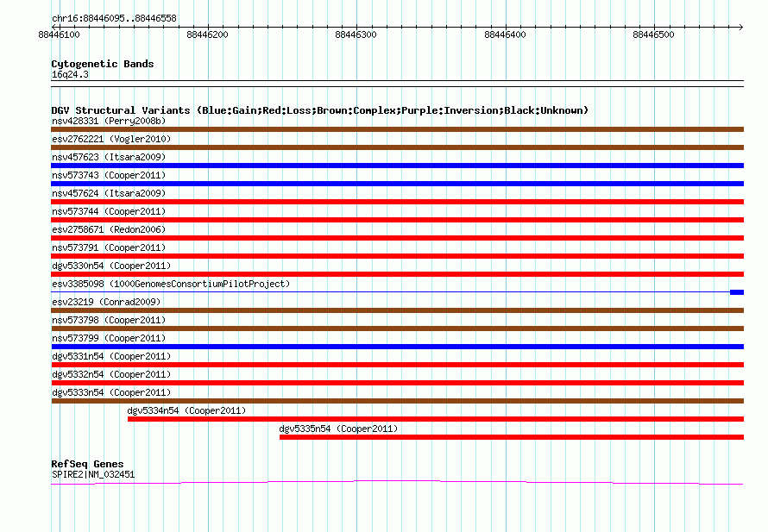This screenshot has width=768, height=532.
Task: Click brown bar under nsv573798
Action: point(397,329)
